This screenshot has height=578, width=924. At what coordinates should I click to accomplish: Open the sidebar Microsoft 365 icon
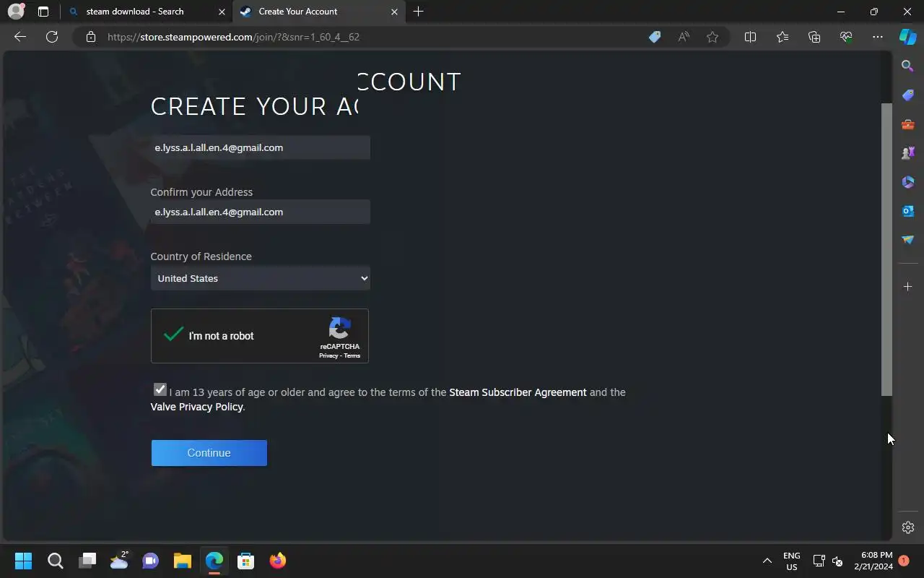coord(908,181)
